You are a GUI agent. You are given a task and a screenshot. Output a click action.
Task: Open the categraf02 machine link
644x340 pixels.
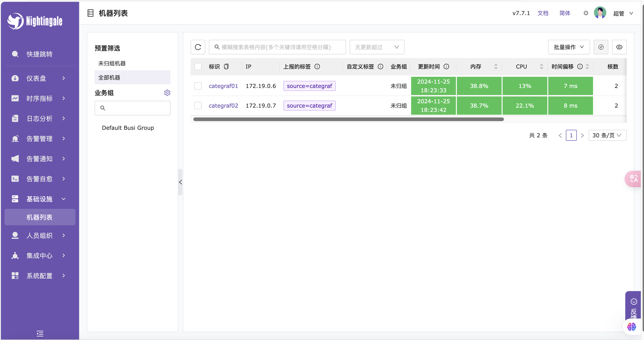click(223, 106)
